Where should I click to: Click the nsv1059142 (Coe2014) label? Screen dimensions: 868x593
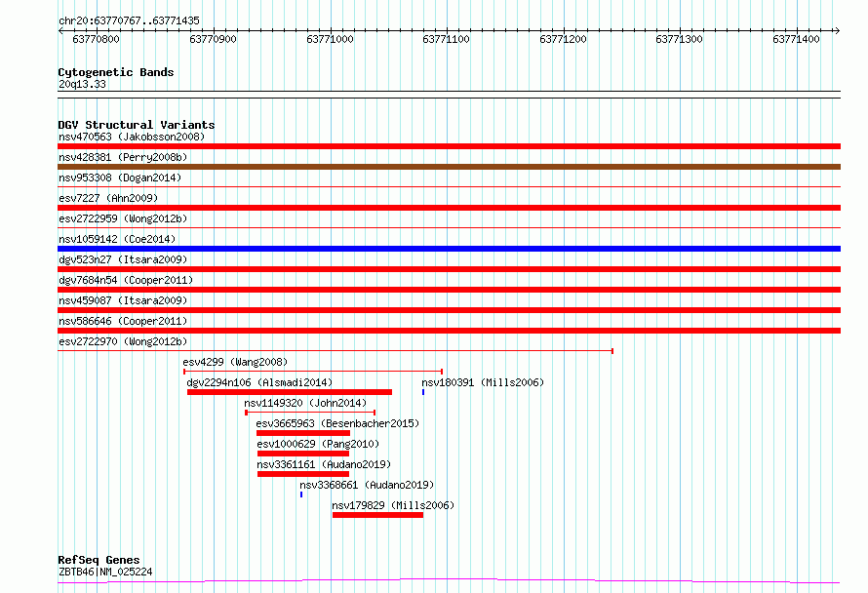[x=117, y=239]
